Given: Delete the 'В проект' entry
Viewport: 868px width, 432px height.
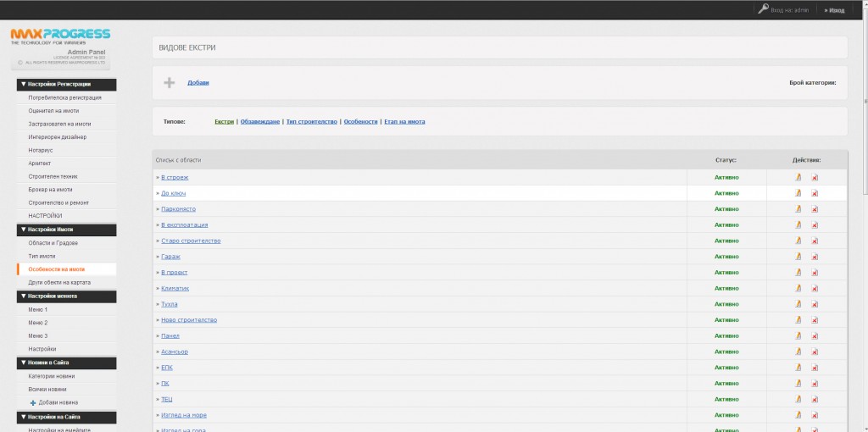Looking at the screenshot, I should 815,273.
